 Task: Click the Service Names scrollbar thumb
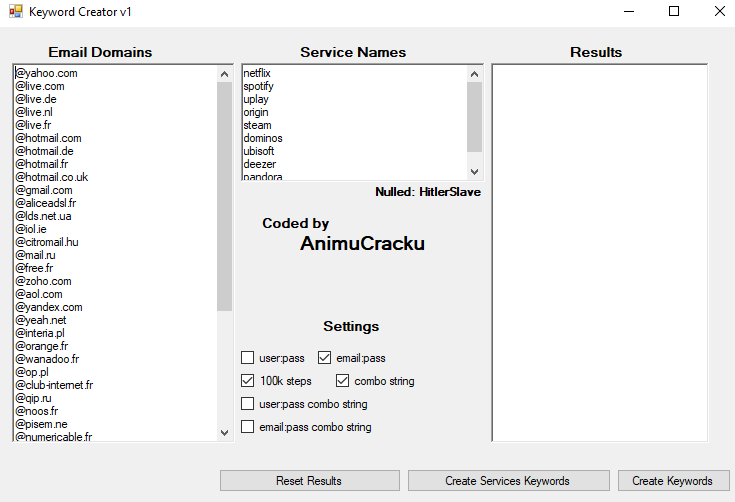tap(474, 114)
